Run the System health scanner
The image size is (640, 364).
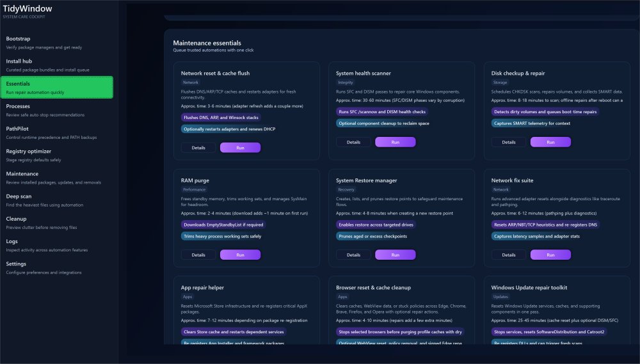click(x=395, y=142)
